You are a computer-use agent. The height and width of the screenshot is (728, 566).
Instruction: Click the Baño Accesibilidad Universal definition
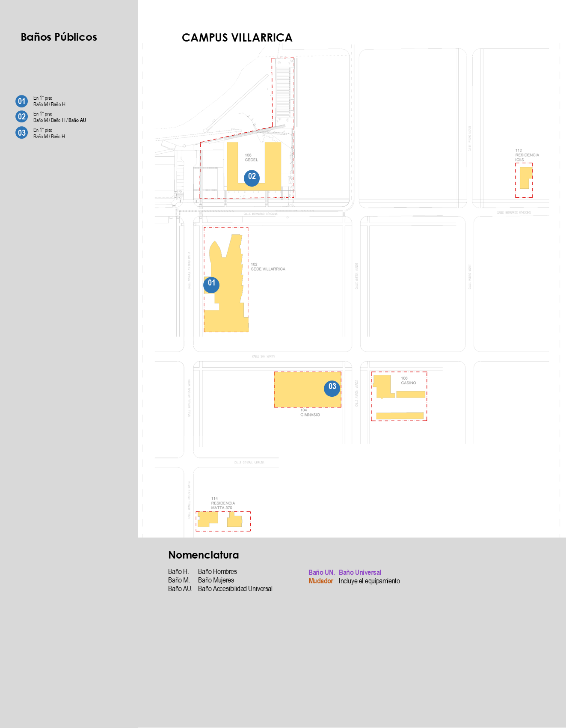click(235, 588)
